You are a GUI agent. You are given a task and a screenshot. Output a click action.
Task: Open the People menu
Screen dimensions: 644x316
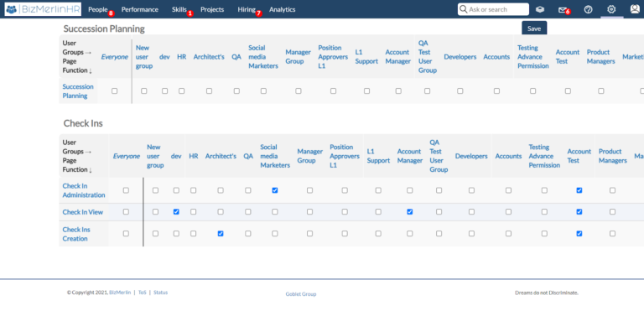click(98, 9)
